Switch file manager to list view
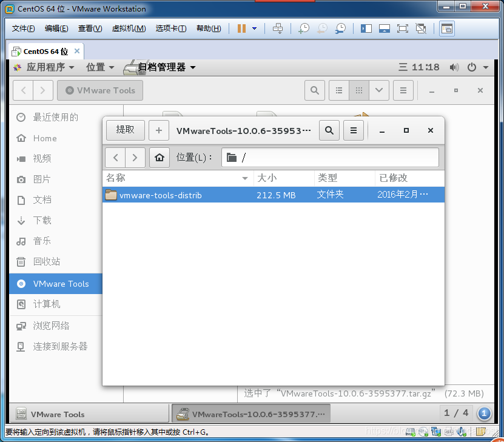This screenshot has width=504, height=442. click(x=339, y=90)
